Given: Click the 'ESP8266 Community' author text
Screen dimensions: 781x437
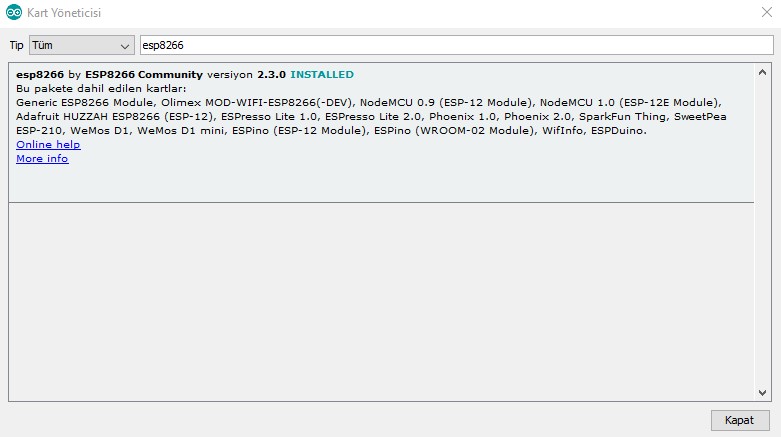Looking at the screenshot, I should [144, 75].
